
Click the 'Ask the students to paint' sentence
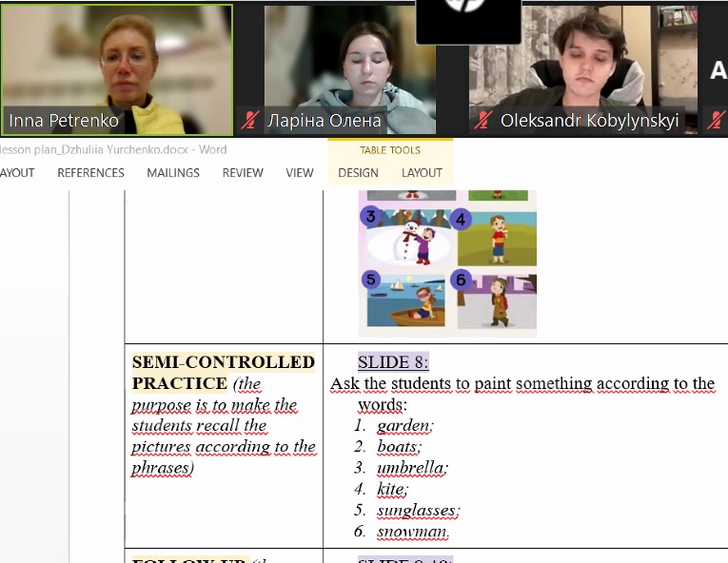[x=522, y=394]
